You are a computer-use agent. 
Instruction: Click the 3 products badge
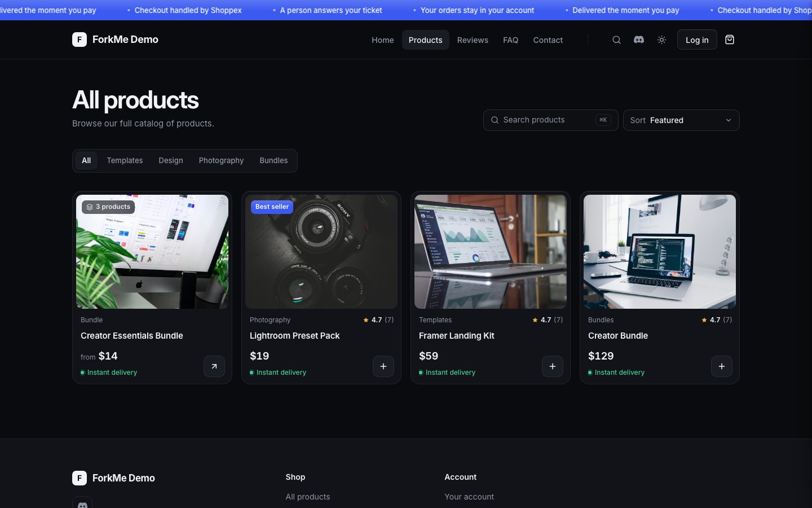point(108,207)
